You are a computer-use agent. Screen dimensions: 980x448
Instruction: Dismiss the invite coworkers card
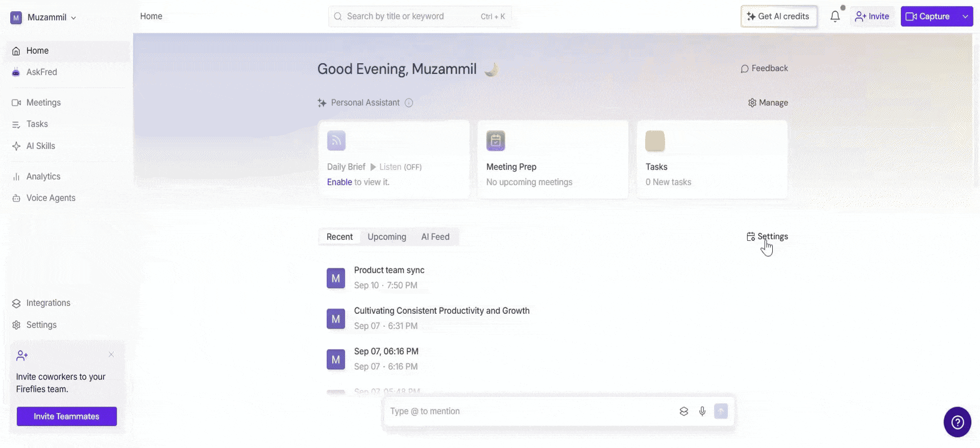tap(111, 355)
